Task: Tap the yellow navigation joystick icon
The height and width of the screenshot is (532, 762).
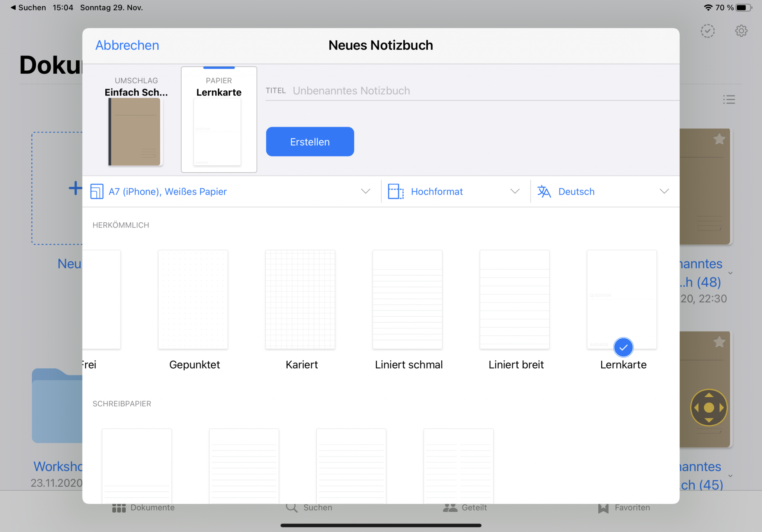Action: point(708,407)
